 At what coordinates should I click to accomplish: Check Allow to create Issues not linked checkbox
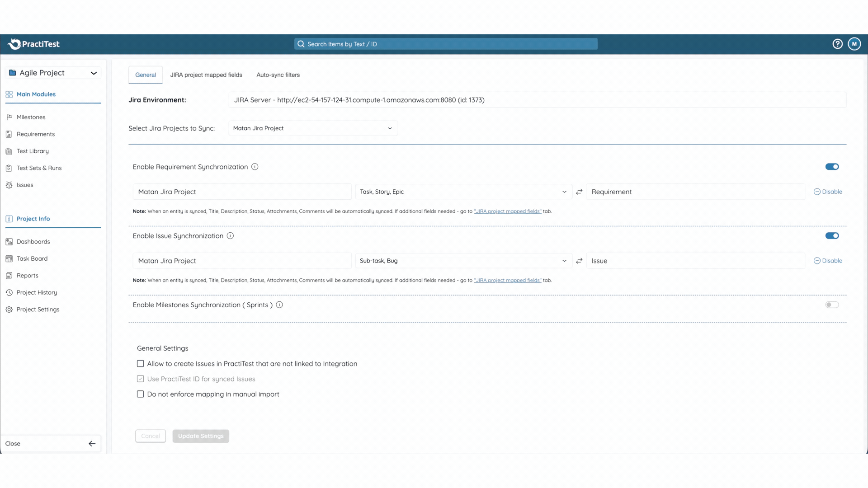[141, 364]
